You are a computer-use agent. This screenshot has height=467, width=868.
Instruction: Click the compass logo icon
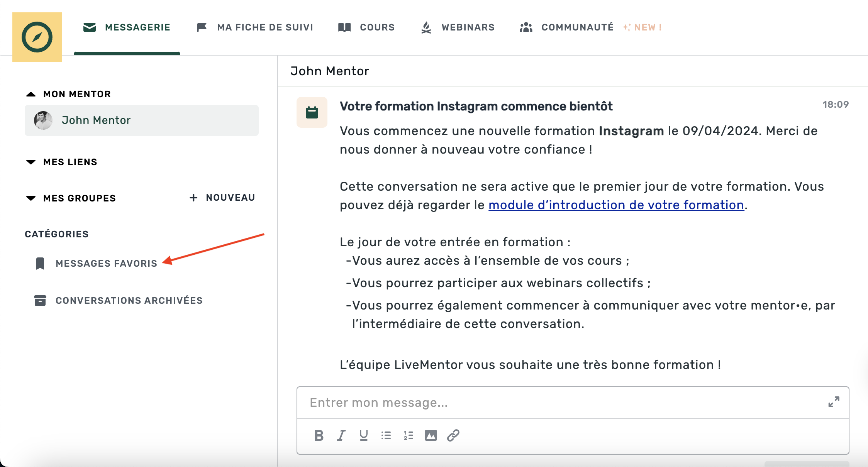37,37
